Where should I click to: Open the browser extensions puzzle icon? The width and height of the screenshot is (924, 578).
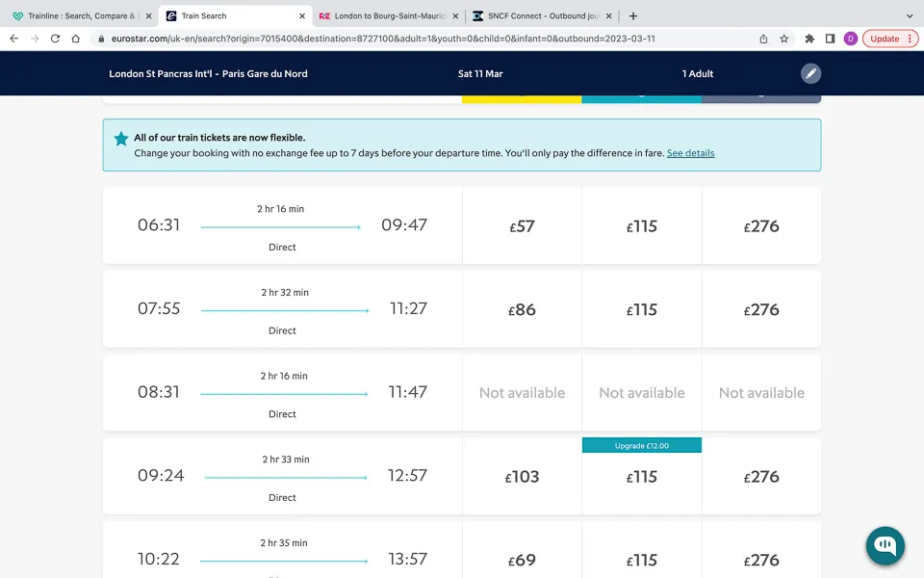click(809, 39)
